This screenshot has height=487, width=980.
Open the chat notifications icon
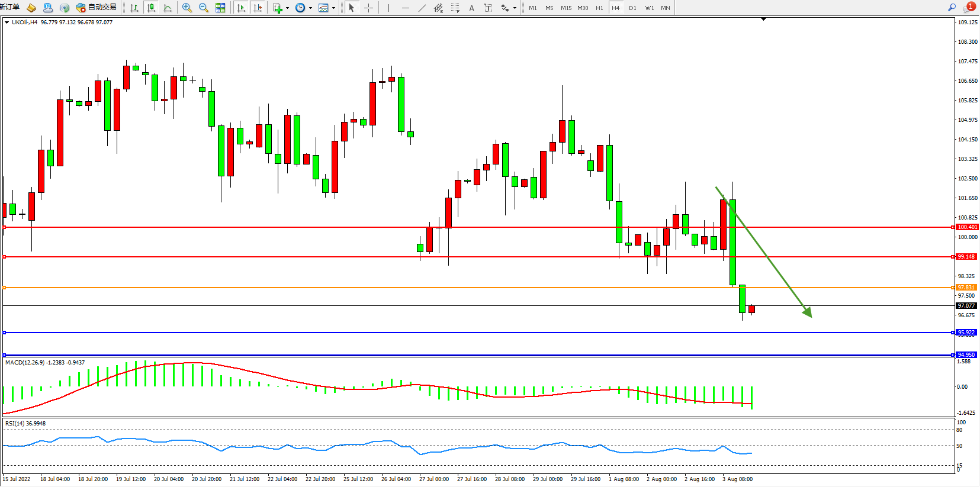pos(969,8)
